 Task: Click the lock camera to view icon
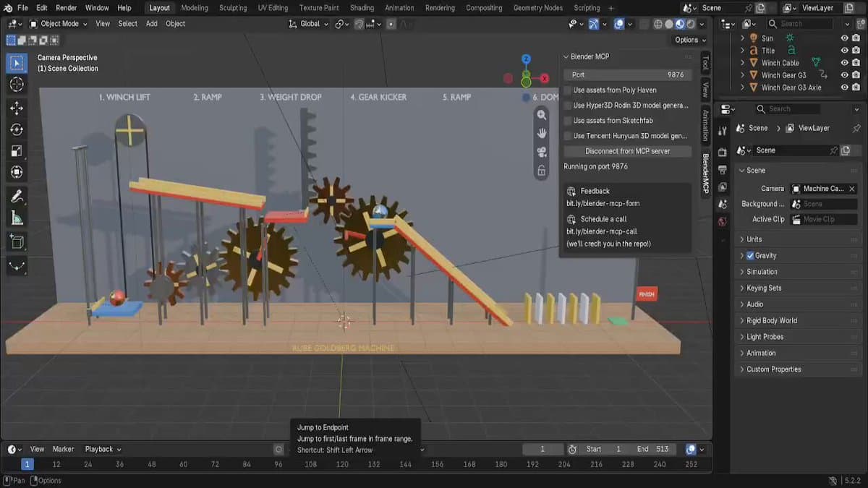[541, 171]
